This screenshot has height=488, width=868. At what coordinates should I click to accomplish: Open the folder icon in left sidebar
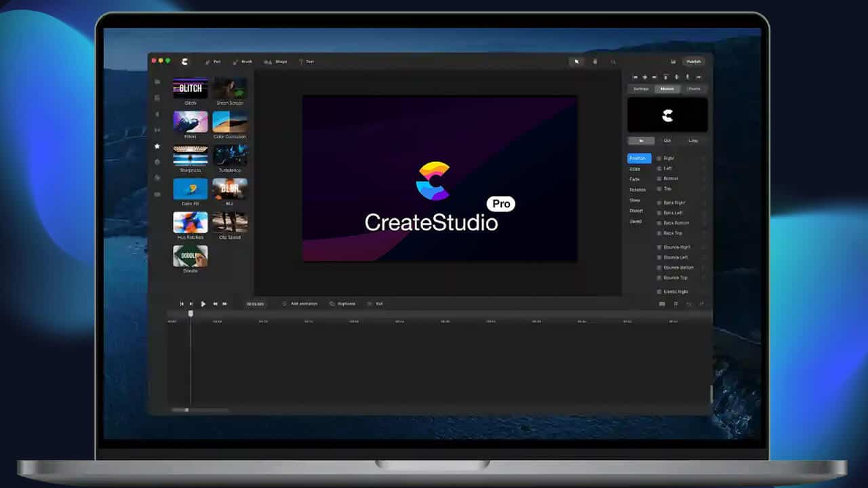(157, 82)
